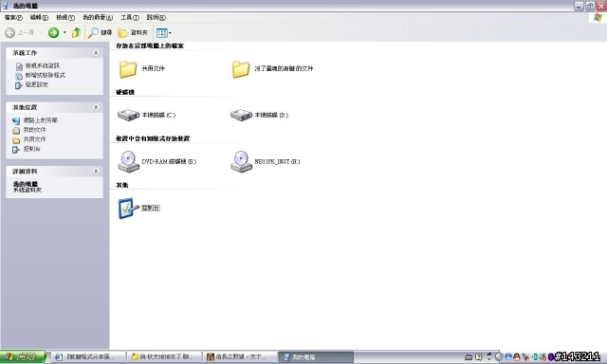Click the DVD-RAM 磁碟機 (E:) label text
607x364 pixels.
coord(169,162)
